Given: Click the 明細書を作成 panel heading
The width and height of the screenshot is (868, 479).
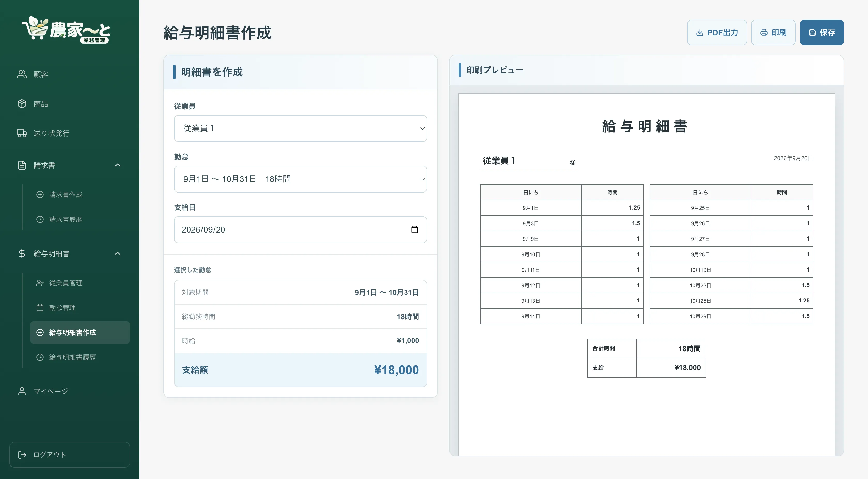Looking at the screenshot, I should pos(212,72).
